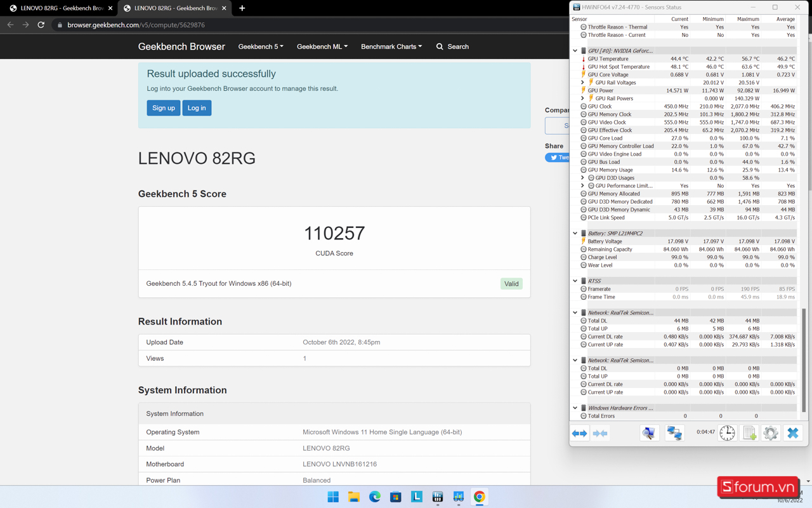
Task: Click HWiNFO expand sensor columns arrows icon
Action: coord(579,433)
